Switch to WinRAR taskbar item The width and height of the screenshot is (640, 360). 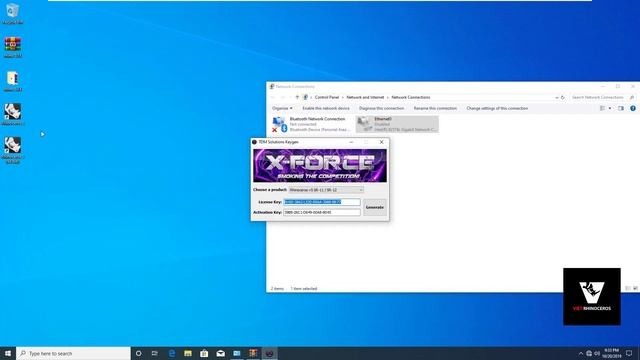253,353
